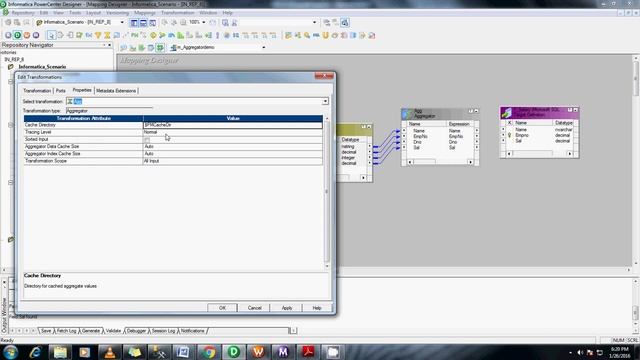Open the m_Aggregatordemo mapping dropdown

coord(263,48)
